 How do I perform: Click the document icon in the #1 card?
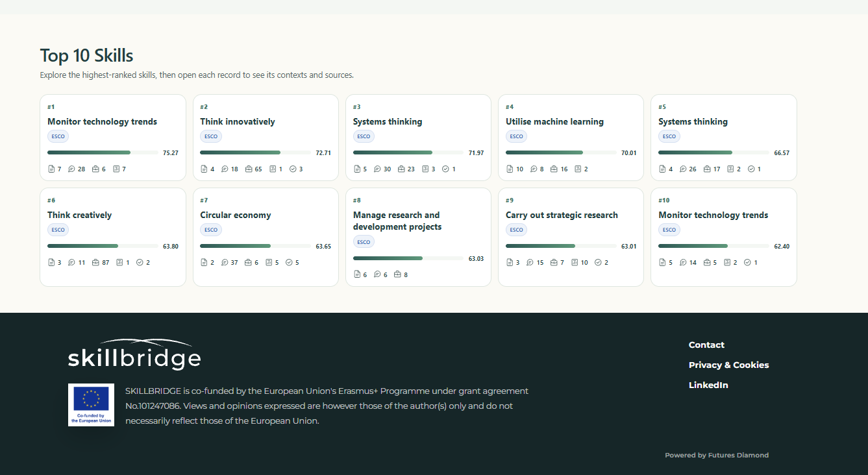tap(51, 169)
